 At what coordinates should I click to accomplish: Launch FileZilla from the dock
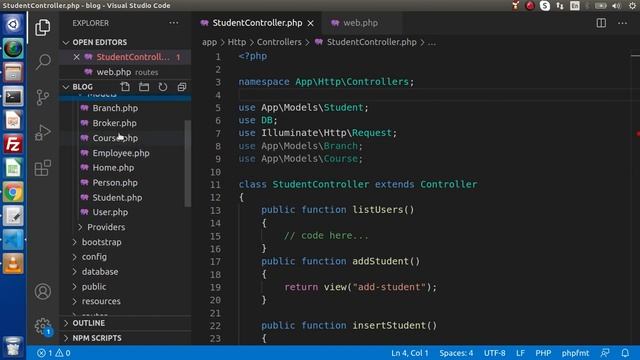(13, 144)
